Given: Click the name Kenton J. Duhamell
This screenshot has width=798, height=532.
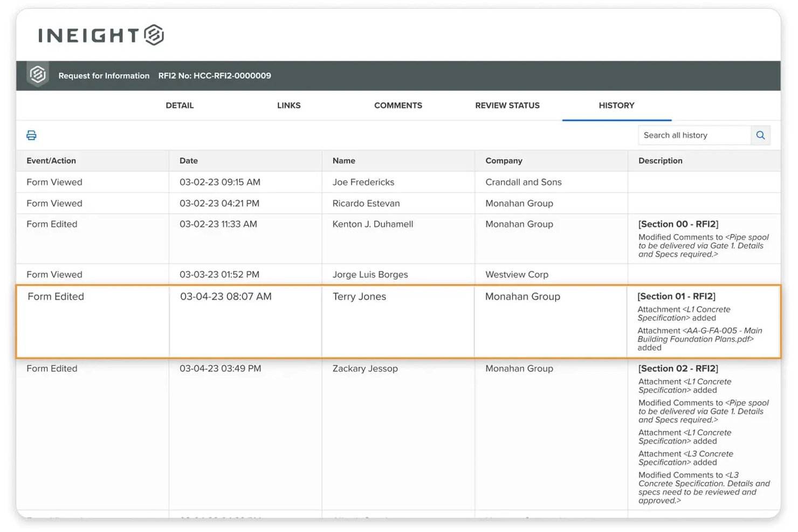Looking at the screenshot, I should pos(373,224).
